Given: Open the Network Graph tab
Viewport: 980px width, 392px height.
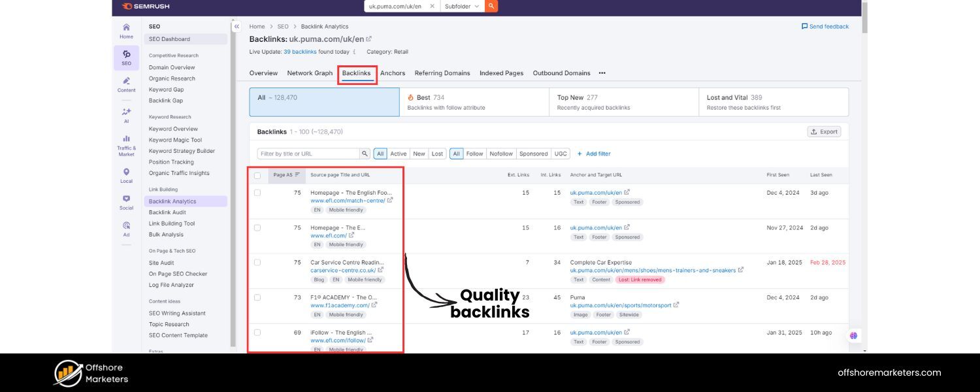Looking at the screenshot, I should (x=310, y=73).
